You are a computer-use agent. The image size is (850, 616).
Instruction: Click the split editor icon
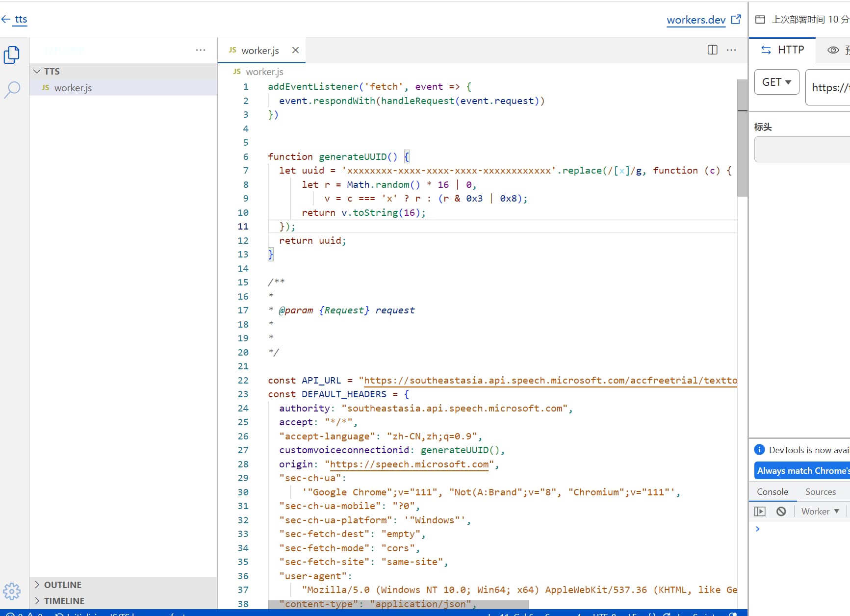click(712, 50)
